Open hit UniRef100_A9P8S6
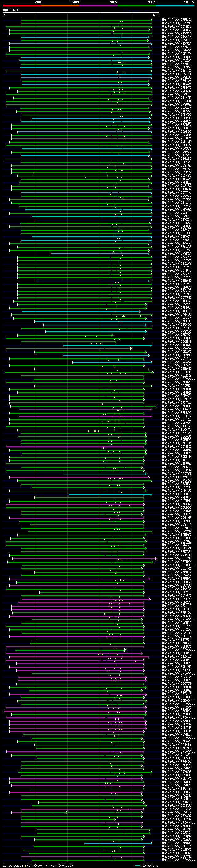 [x=177, y=30]
